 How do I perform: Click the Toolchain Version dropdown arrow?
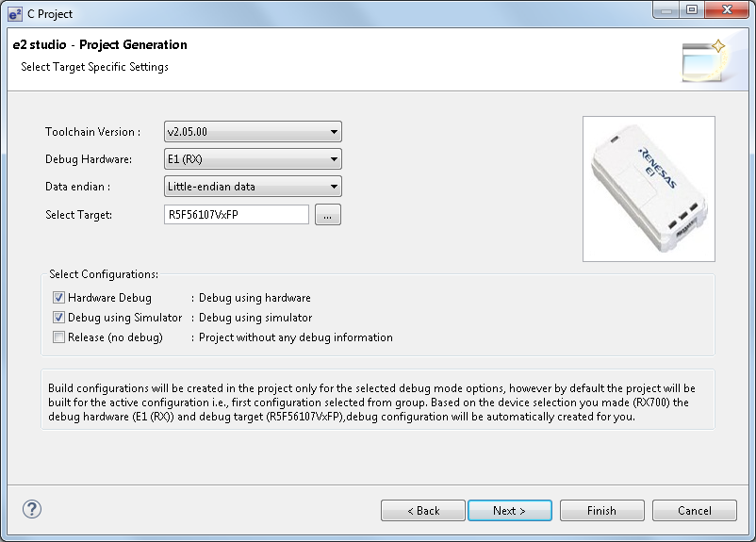334,132
